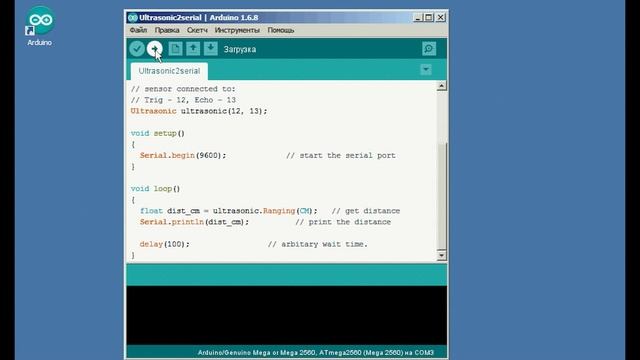Open the Arduino desktop shortcut
This screenshot has width=640, height=360.
(40, 26)
